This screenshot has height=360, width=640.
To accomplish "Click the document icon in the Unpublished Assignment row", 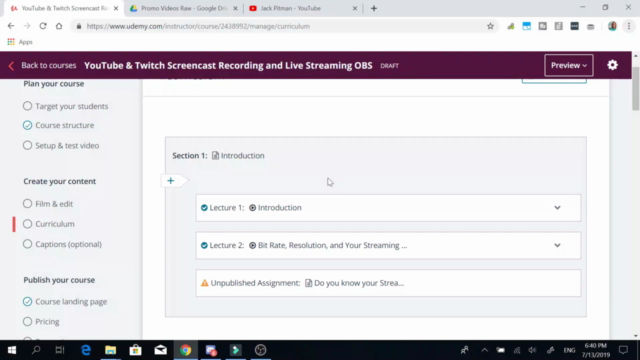I will (x=309, y=283).
